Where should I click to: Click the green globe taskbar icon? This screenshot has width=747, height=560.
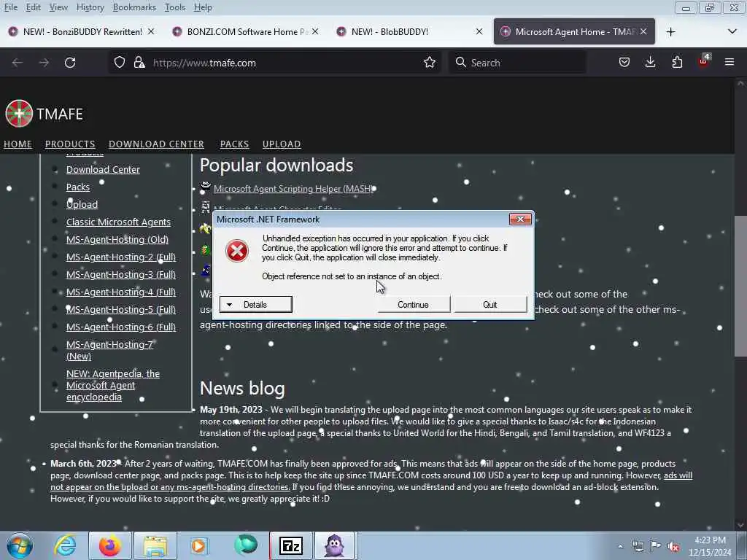(x=246, y=545)
